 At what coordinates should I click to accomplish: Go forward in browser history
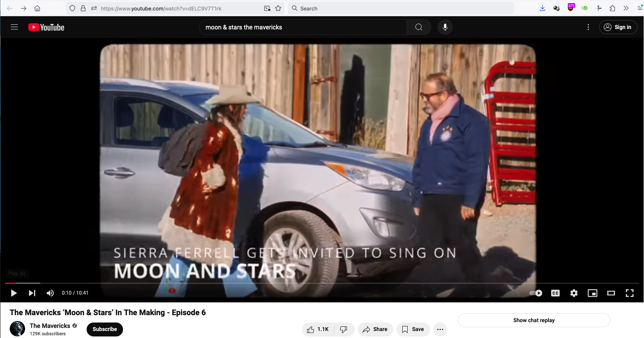pos(24,8)
